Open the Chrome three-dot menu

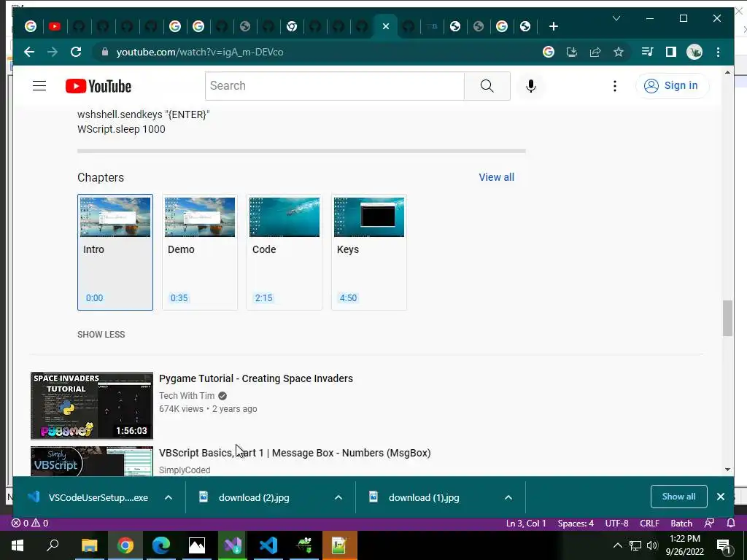[x=718, y=52]
